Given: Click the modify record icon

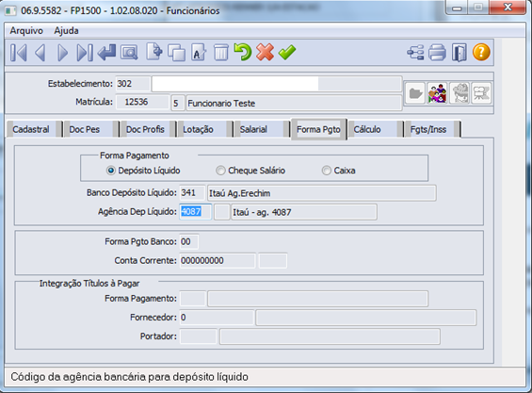Looking at the screenshot, I should [x=199, y=53].
